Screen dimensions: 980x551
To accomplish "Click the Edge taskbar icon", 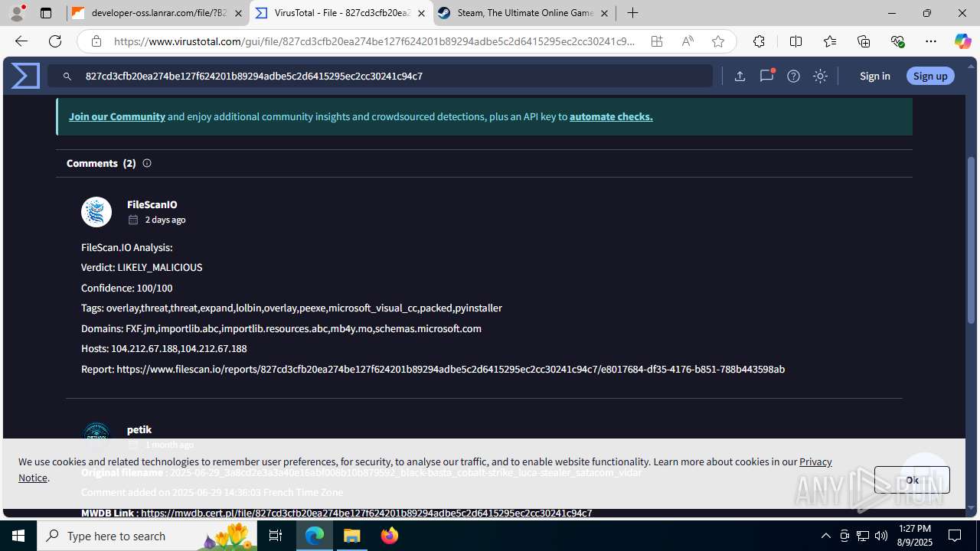I will [315, 536].
